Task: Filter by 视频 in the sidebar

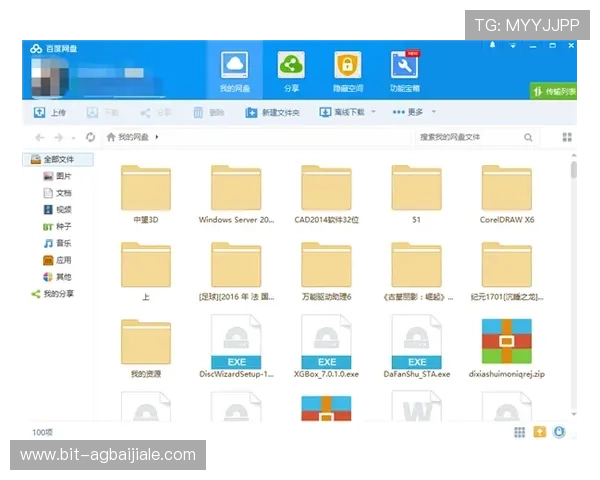Action: click(x=57, y=209)
